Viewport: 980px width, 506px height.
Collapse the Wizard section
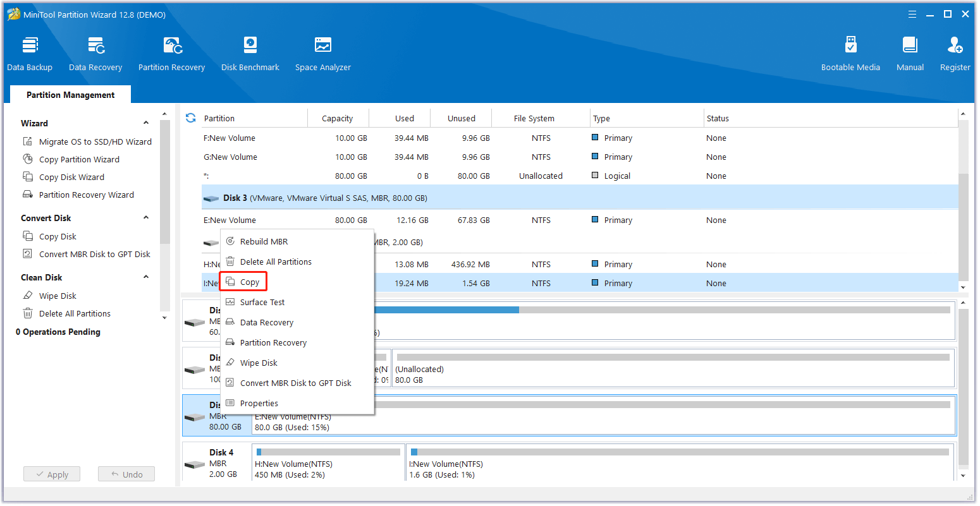pyautogui.click(x=146, y=123)
